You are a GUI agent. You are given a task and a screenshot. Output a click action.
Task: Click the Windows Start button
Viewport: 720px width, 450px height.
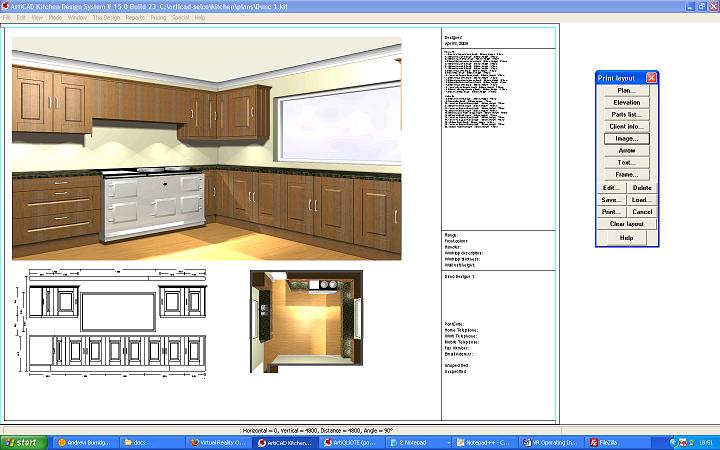coord(22,442)
